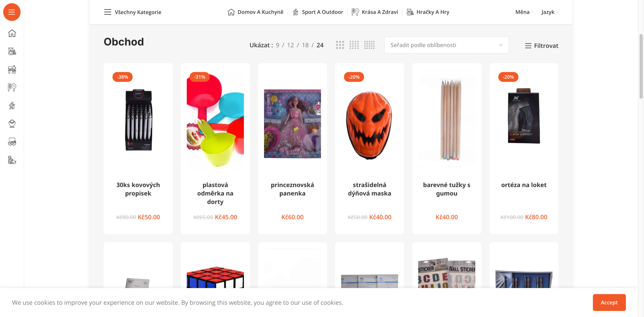The image size is (644, 317).
Task: Open the toys teddy bear sidebar icon
Action: 12,51
